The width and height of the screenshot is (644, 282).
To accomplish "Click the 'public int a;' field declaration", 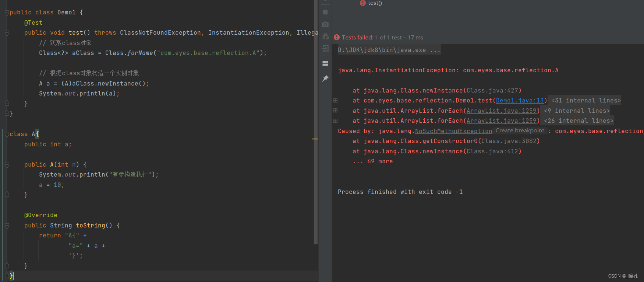I will pos(48,144).
